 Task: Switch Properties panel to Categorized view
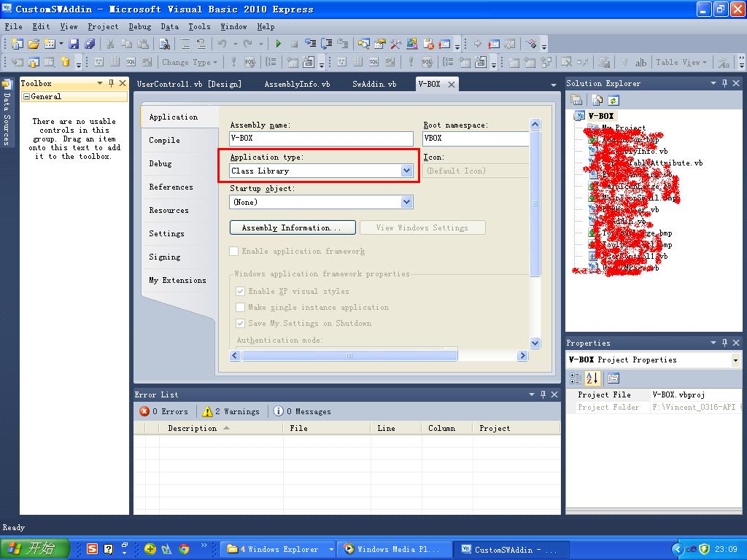[x=576, y=378]
